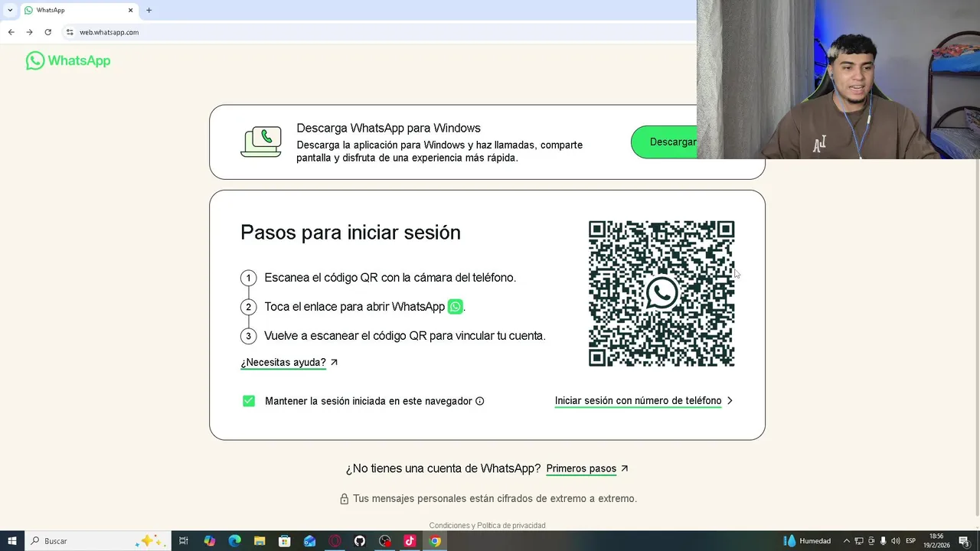The height and width of the screenshot is (551, 980).
Task: Open TikTok from the taskbar
Action: pos(410,541)
